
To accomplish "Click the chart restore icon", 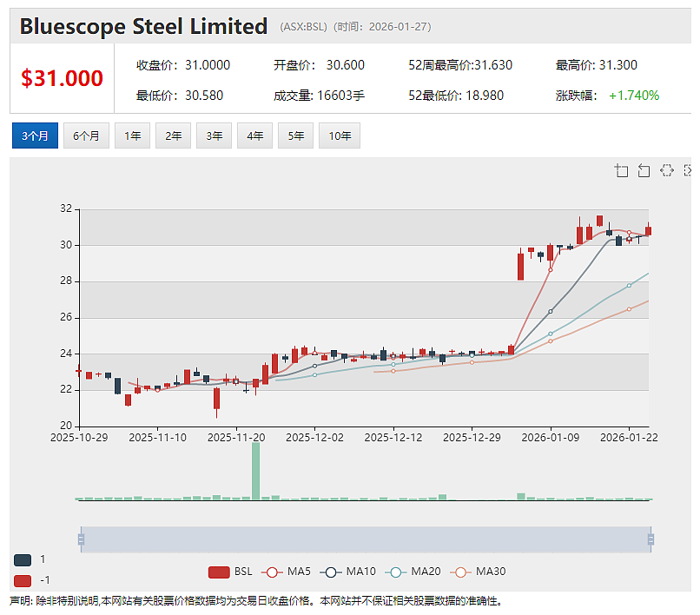I will pos(666,170).
